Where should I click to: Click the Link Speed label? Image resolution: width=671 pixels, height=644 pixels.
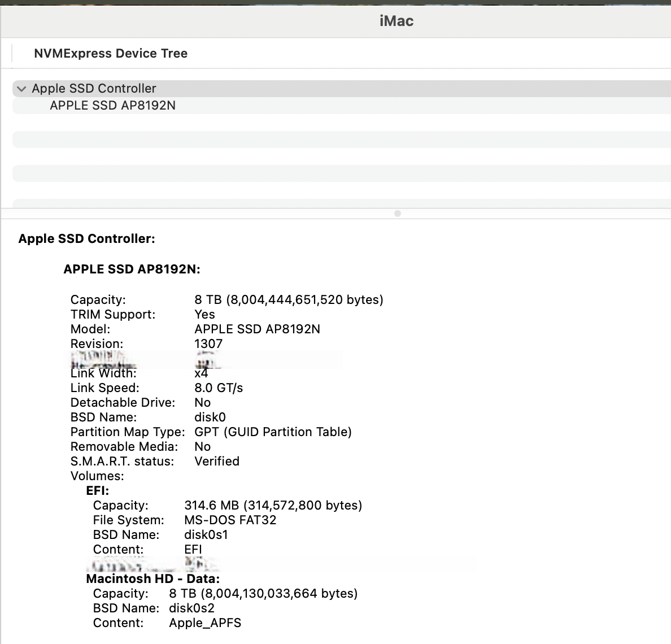coord(105,388)
